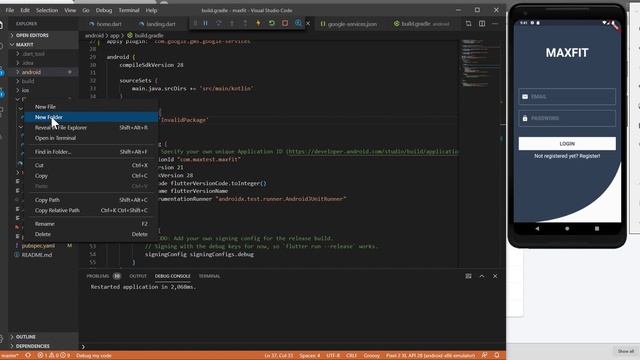640x360 pixels.
Task: Switch to Output panel tab
Action: pyautogui.click(x=138, y=276)
